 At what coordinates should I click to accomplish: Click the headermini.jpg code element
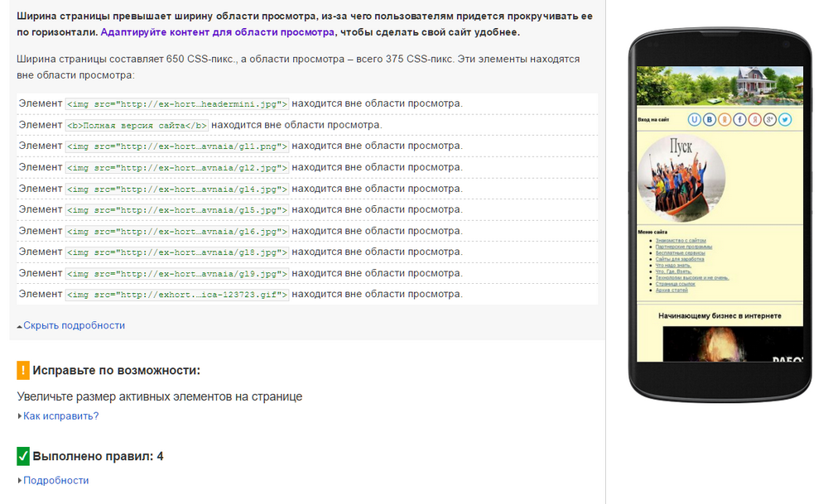[x=177, y=103]
